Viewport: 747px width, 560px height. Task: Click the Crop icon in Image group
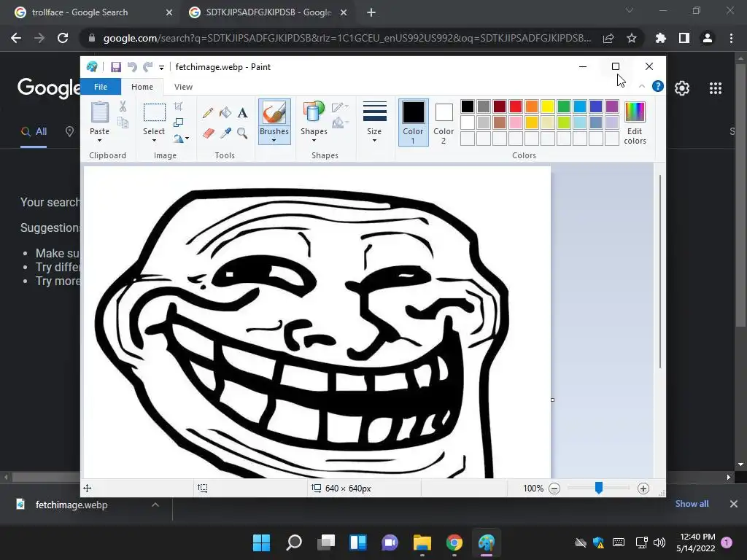[x=178, y=106]
